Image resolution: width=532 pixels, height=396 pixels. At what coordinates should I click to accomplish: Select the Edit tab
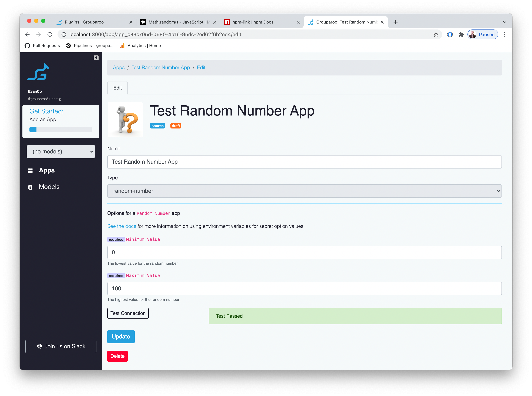tap(117, 88)
